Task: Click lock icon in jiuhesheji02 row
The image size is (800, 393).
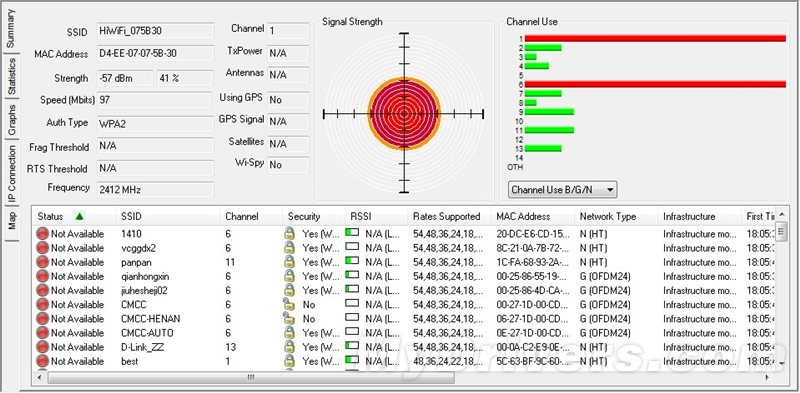Action: (289, 290)
